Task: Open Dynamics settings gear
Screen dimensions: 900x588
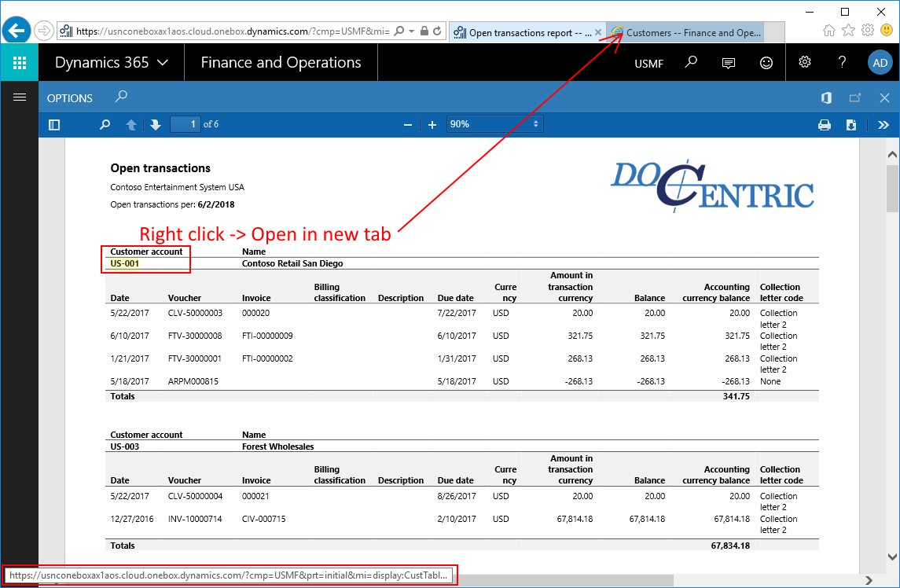Action: pyautogui.click(x=805, y=62)
